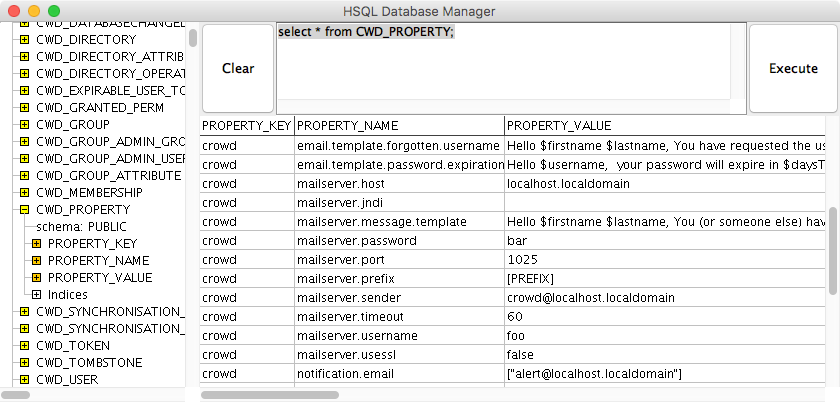Collapse the CWD_PROPERTY tree node

coord(24,210)
